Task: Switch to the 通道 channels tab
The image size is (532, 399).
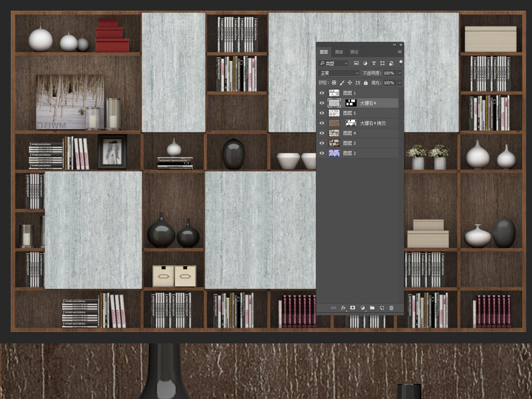Action: coord(339,52)
